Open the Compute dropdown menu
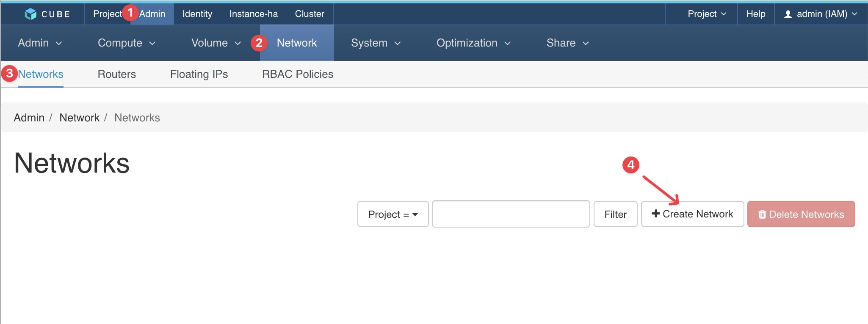Image resolution: width=868 pixels, height=324 pixels. [127, 43]
